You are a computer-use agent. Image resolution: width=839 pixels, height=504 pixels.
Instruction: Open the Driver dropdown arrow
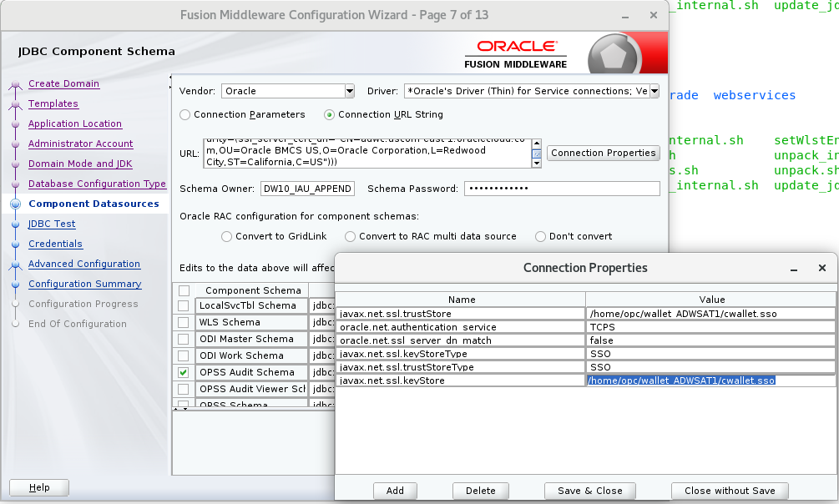(655, 91)
